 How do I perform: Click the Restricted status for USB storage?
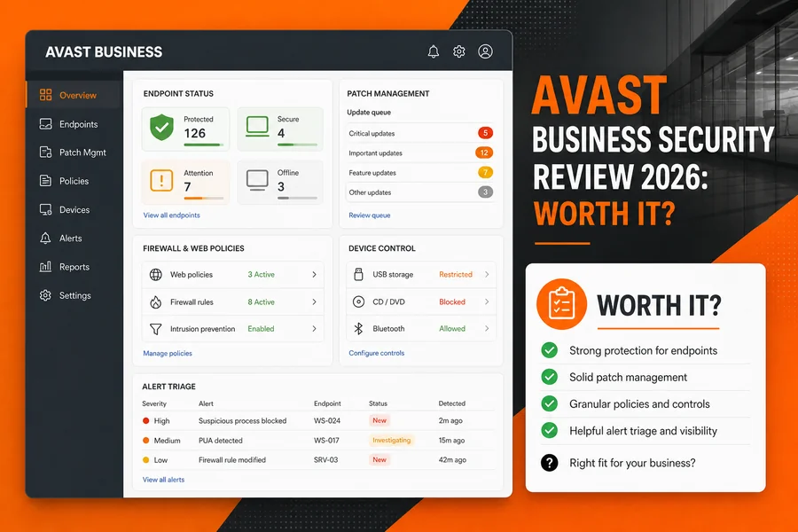[x=456, y=274]
